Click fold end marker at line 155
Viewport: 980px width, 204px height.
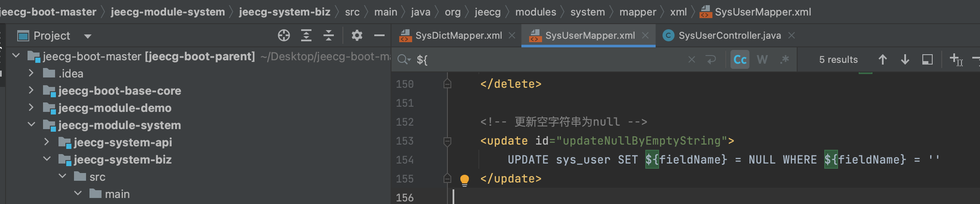[x=447, y=178]
